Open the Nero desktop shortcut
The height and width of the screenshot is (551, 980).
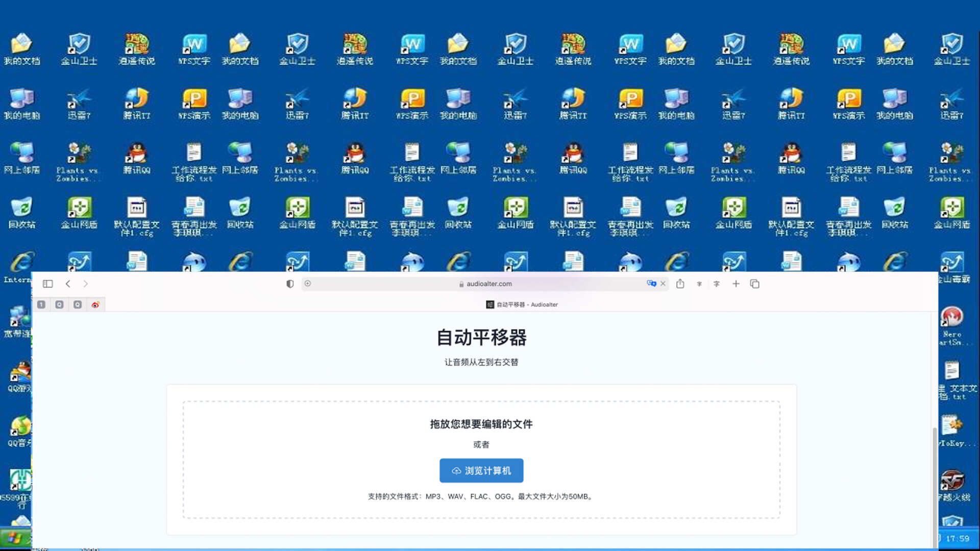pos(952,325)
